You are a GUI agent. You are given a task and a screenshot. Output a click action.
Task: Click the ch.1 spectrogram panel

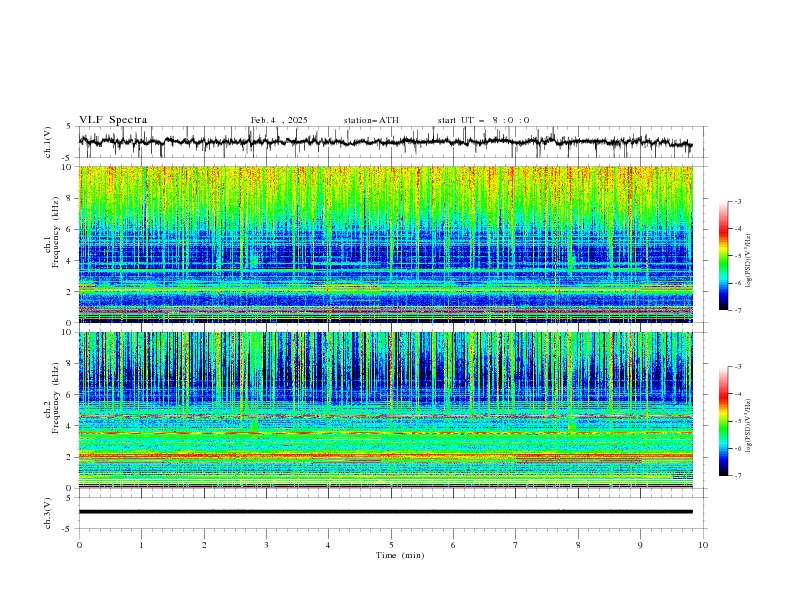click(x=385, y=244)
